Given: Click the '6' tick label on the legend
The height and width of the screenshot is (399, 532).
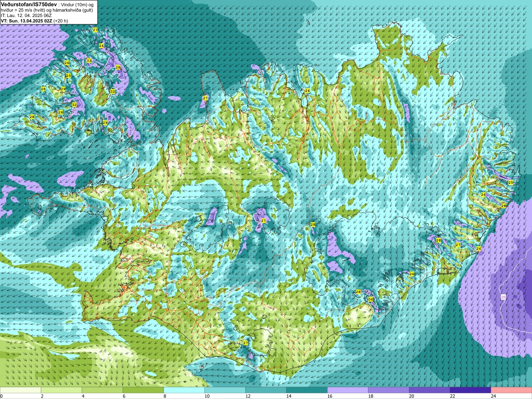Looking at the screenshot, I should [x=124, y=396].
